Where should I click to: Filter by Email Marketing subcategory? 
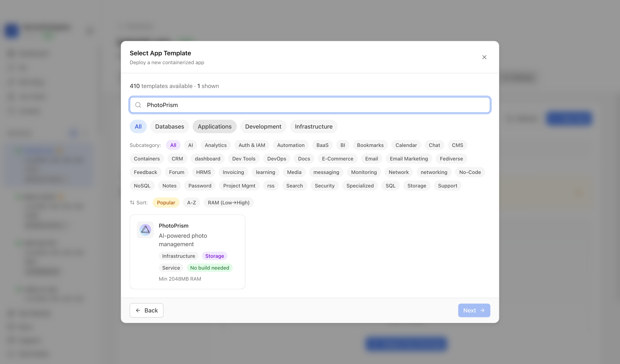(409, 159)
